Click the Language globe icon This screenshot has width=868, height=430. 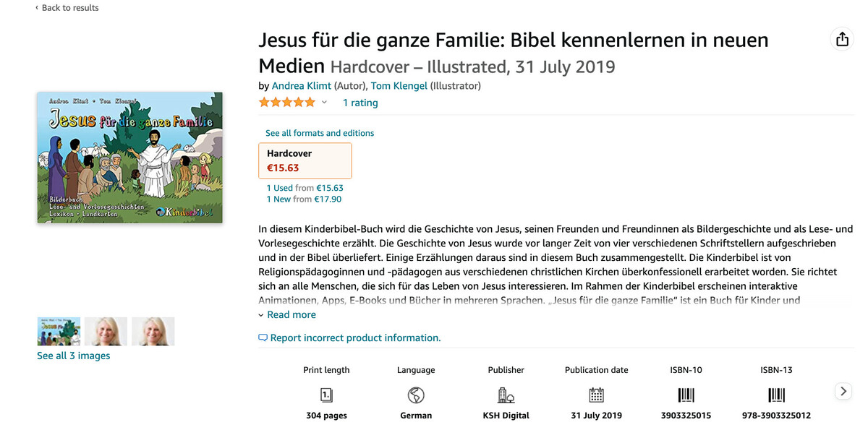[x=416, y=395]
